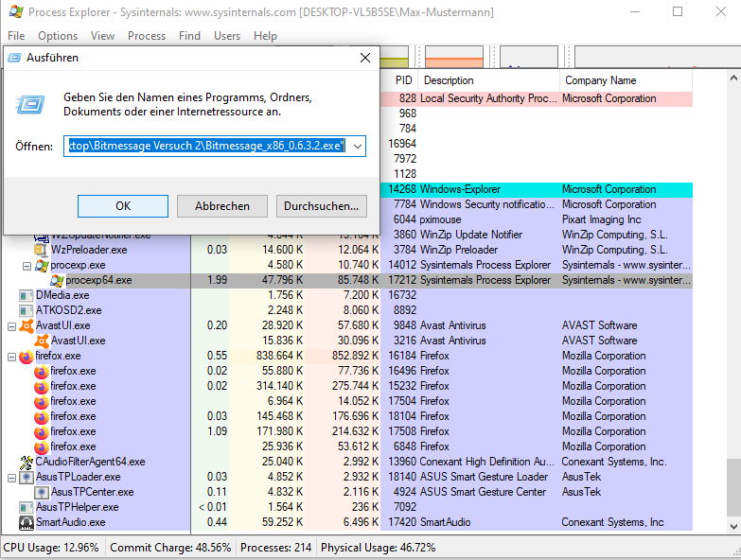Click the SmartAudio.exe headphone icon

[x=26, y=523]
